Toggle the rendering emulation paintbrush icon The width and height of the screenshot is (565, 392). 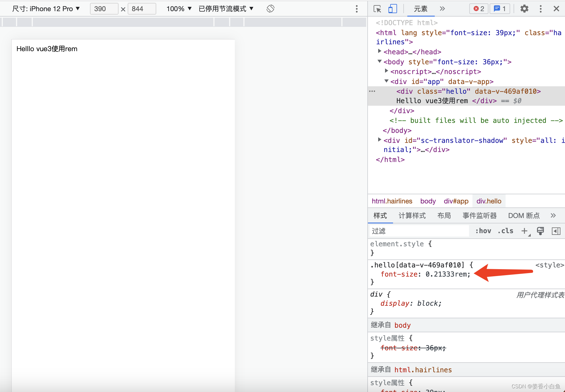pyautogui.click(x=540, y=231)
